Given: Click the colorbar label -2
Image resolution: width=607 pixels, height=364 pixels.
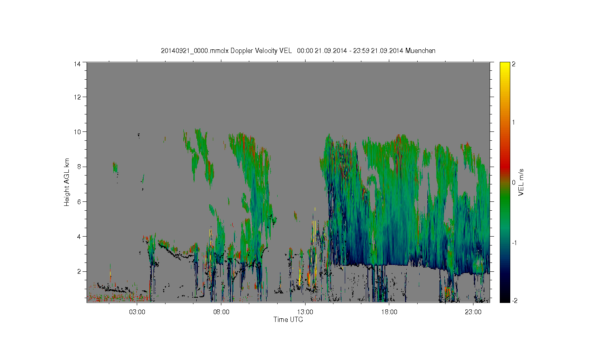Looking at the screenshot, I should (x=514, y=301).
